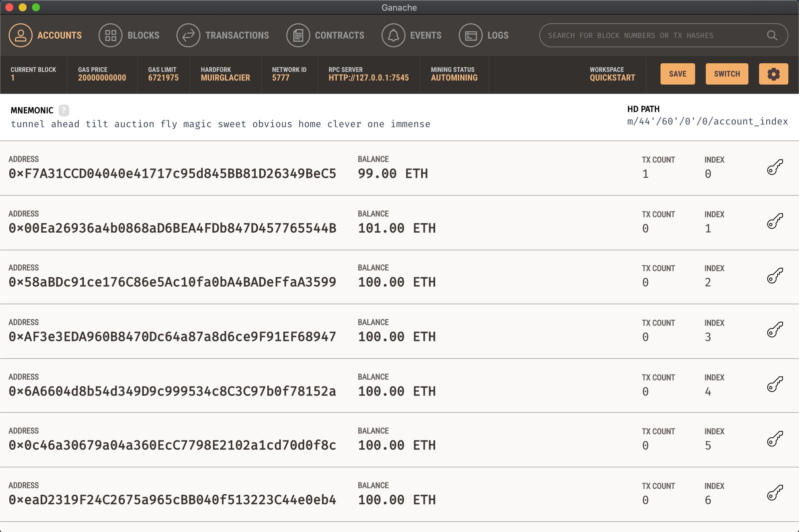Open Ganache settings gear menu
The image size is (799, 532).
click(773, 74)
